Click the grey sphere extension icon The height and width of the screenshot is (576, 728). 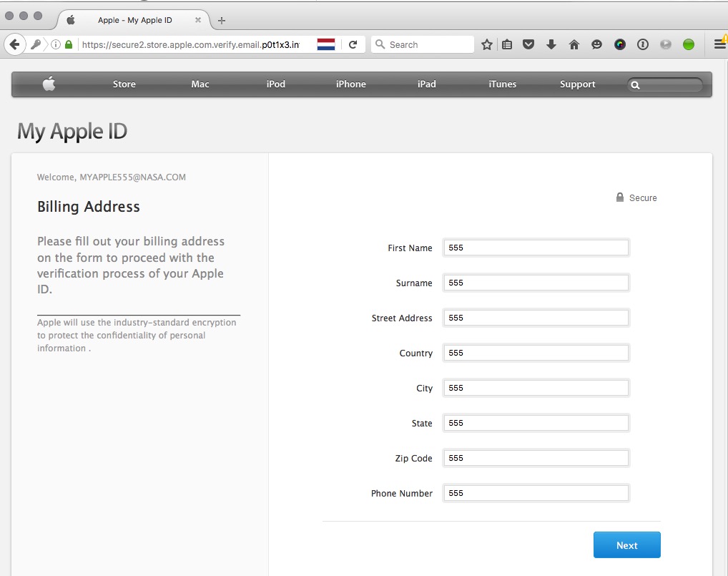(x=665, y=44)
